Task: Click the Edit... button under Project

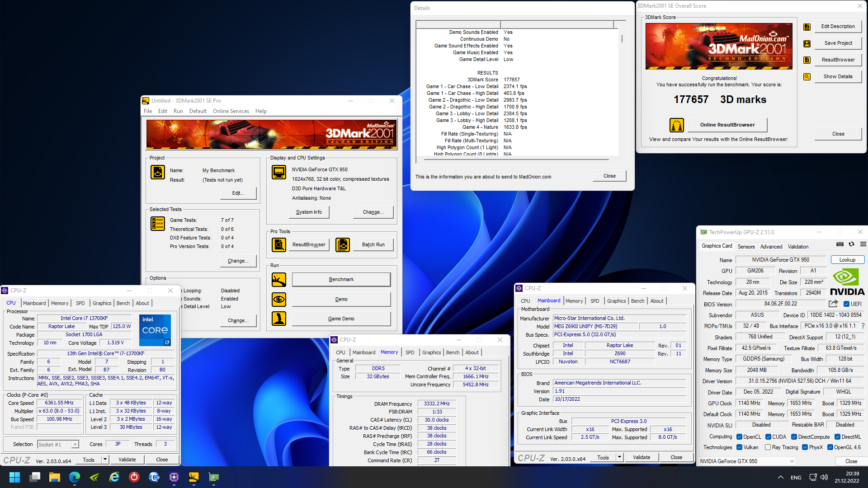Action: (x=238, y=193)
